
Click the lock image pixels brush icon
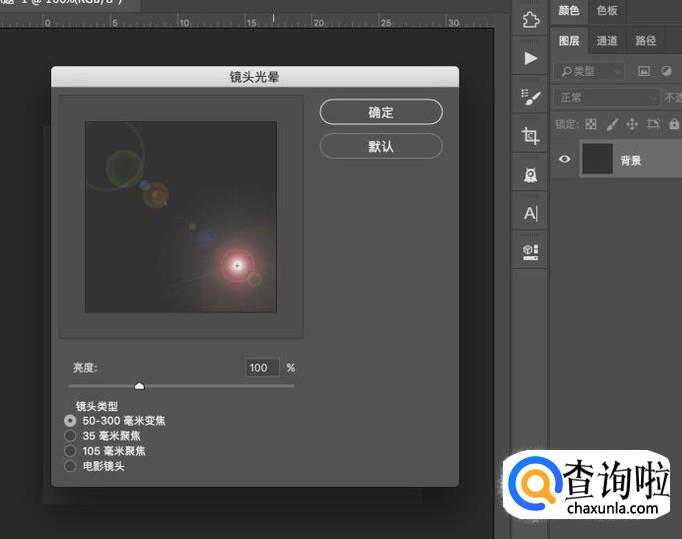click(x=611, y=124)
